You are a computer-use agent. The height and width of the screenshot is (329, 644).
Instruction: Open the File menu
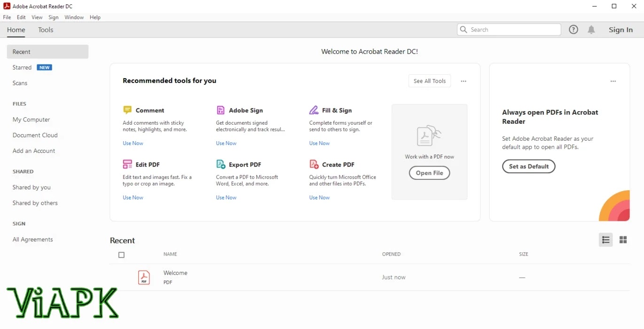pyautogui.click(x=7, y=17)
